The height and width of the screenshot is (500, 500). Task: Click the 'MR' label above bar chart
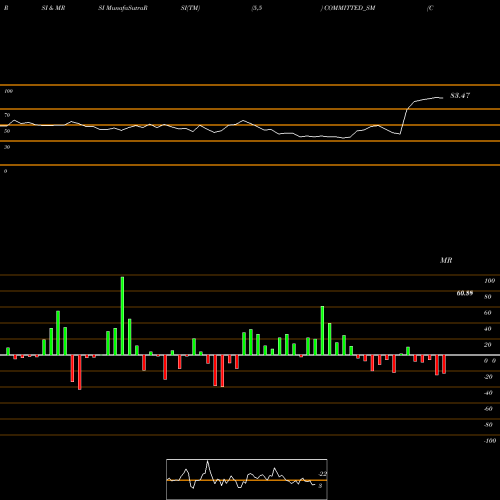pyautogui.click(x=446, y=260)
